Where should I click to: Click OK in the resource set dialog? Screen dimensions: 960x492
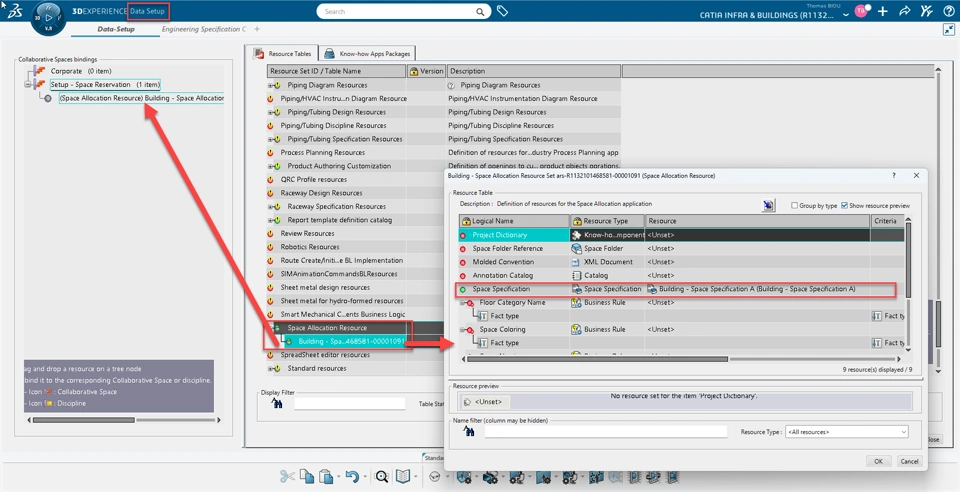pyautogui.click(x=879, y=461)
